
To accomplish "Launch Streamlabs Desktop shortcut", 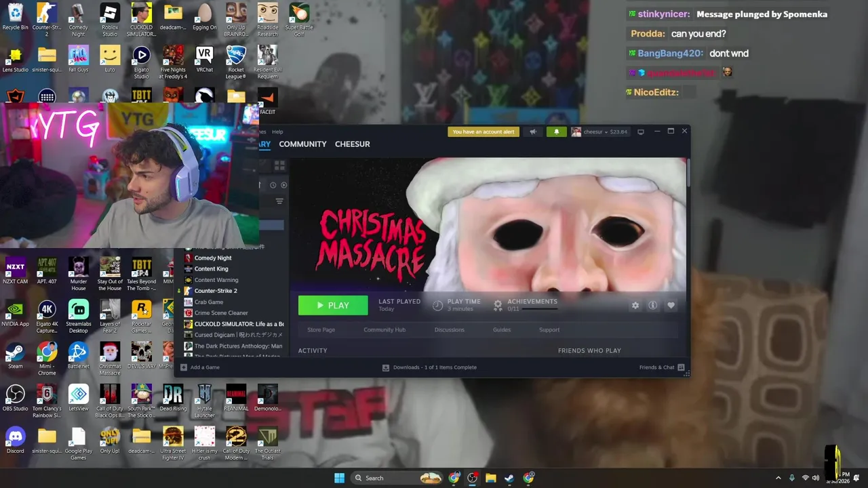I will pyautogui.click(x=78, y=317).
